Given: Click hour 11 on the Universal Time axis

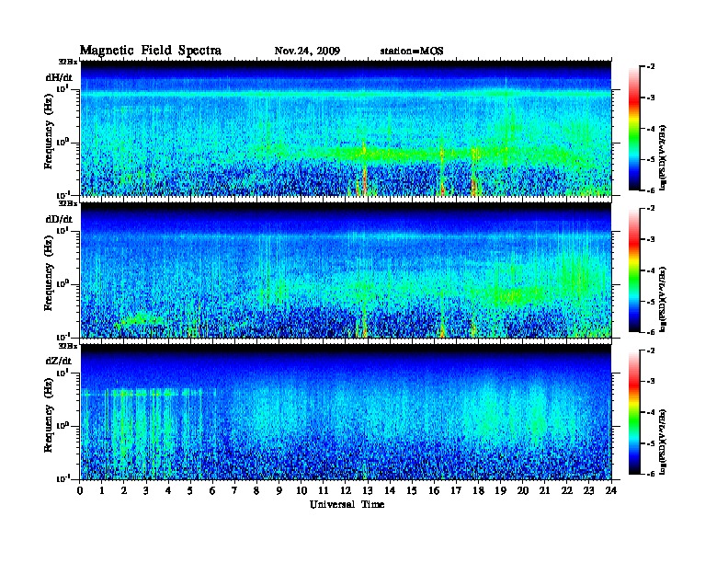Looking at the screenshot, I should click(x=324, y=490).
